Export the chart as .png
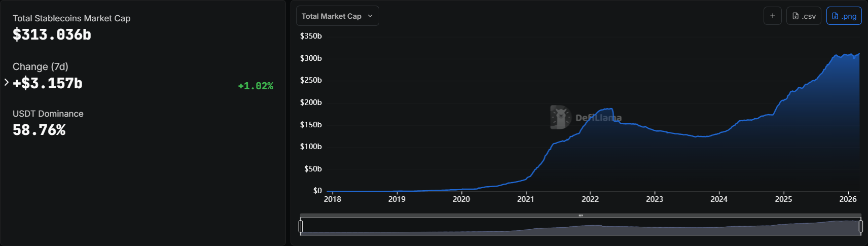Screen dimensions: 868x246 tap(844, 16)
